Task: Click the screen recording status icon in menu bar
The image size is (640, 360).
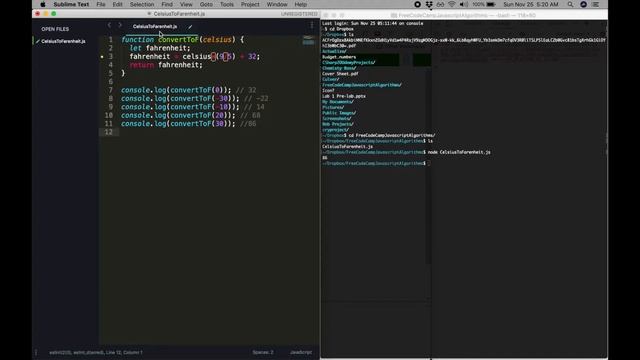Action: tap(417, 4)
